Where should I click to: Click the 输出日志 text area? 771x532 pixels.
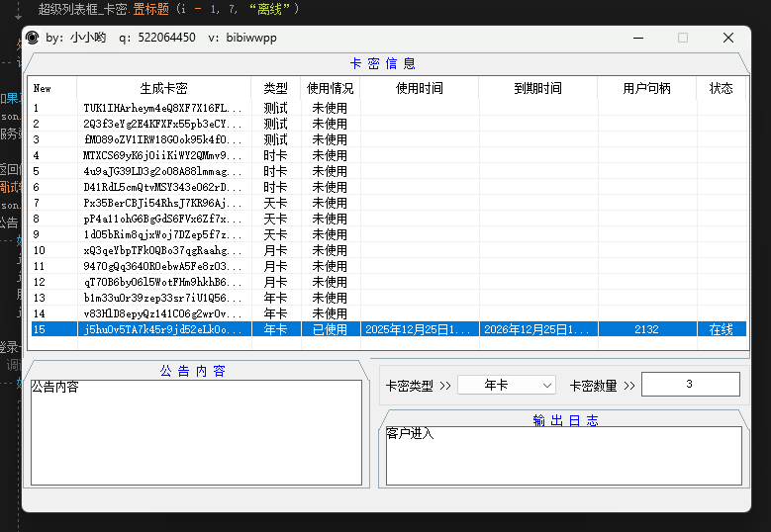(x=562, y=456)
